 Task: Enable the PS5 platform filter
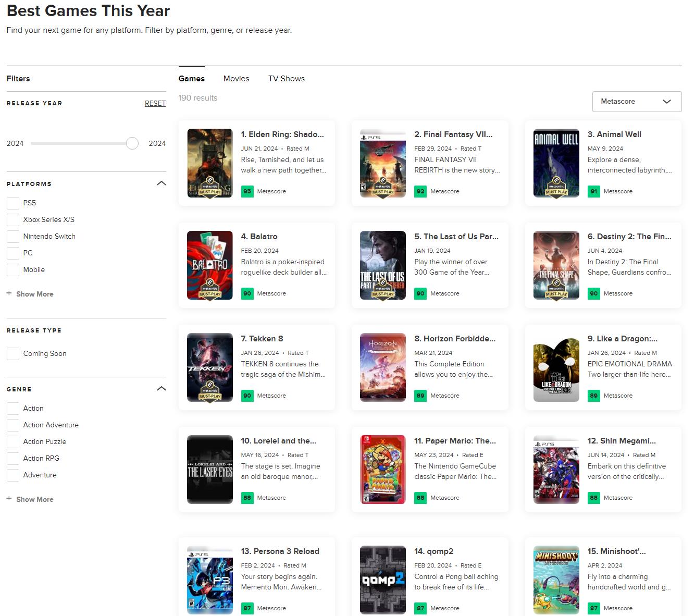coord(13,203)
